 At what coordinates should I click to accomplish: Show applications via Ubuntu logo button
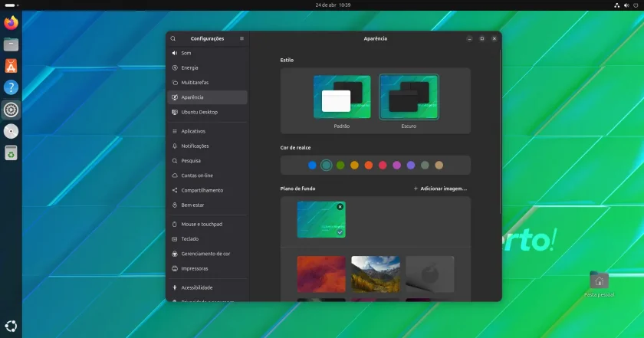(11, 326)
